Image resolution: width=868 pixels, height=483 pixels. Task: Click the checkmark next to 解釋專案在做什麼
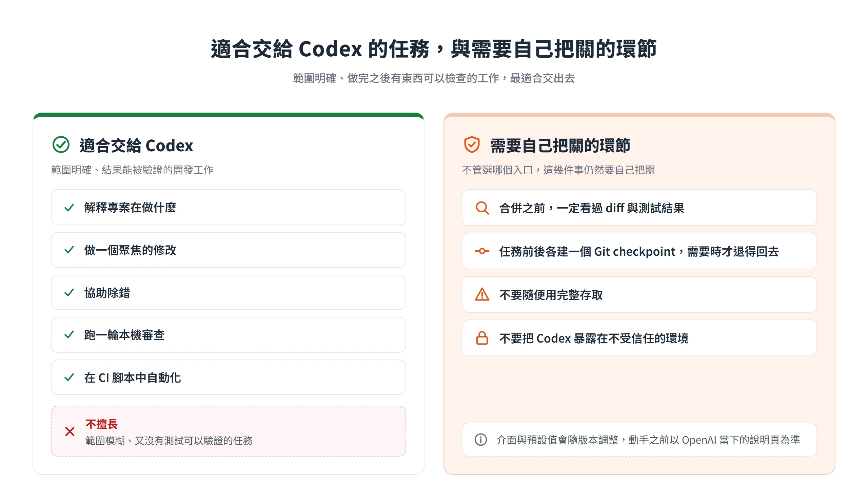tap(69, 208)
